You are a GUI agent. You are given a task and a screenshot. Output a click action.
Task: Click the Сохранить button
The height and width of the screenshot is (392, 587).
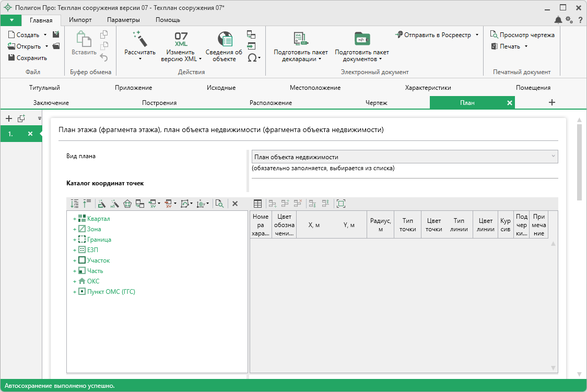(x=28, y=58)
